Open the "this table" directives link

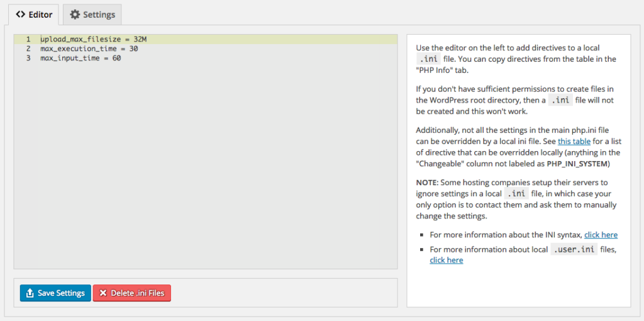574,142
